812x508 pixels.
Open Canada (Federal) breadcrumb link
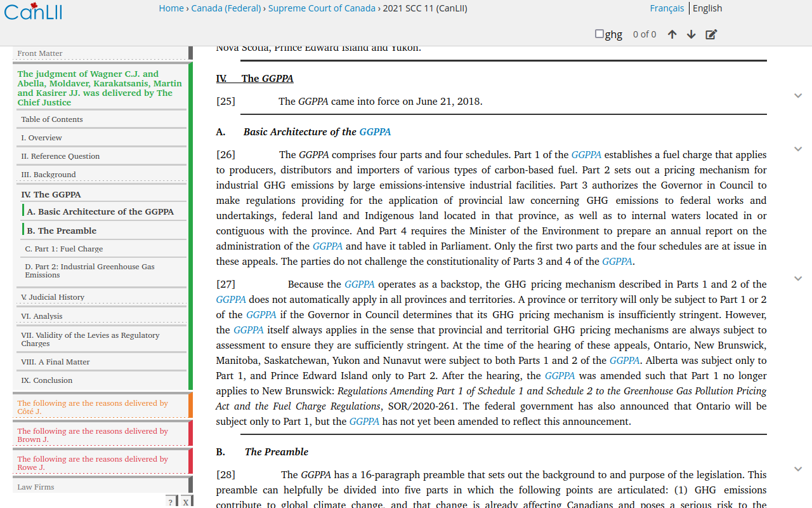pos(226,8)
